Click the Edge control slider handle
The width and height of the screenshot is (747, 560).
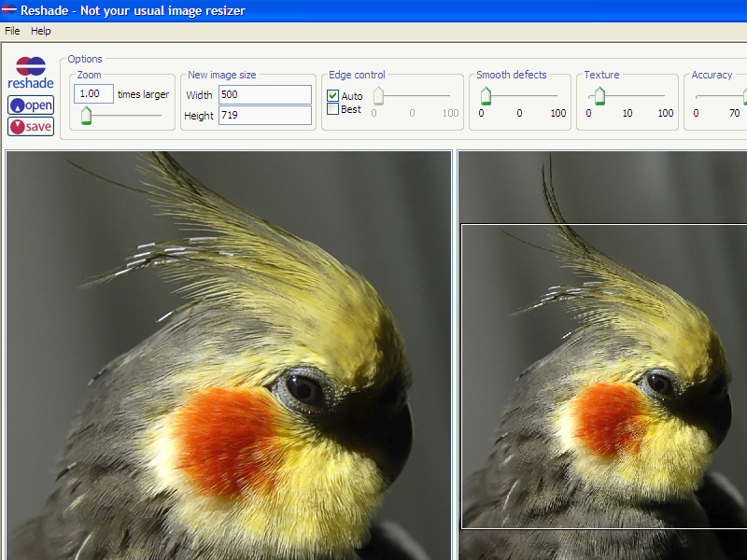point(378,96)
